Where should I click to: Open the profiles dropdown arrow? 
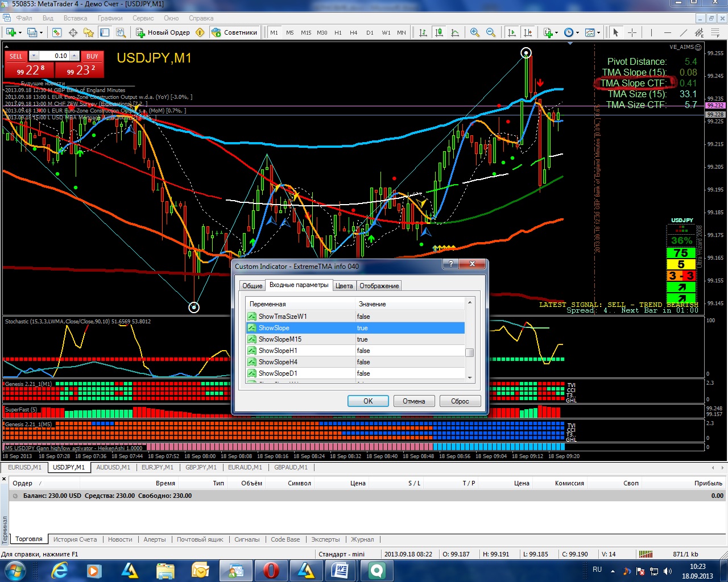[42, 32]
